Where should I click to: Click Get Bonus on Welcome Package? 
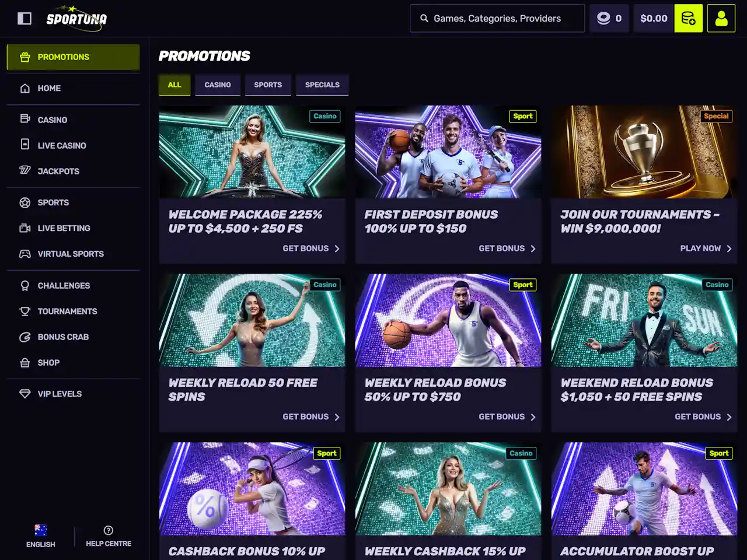coord(310,249)
